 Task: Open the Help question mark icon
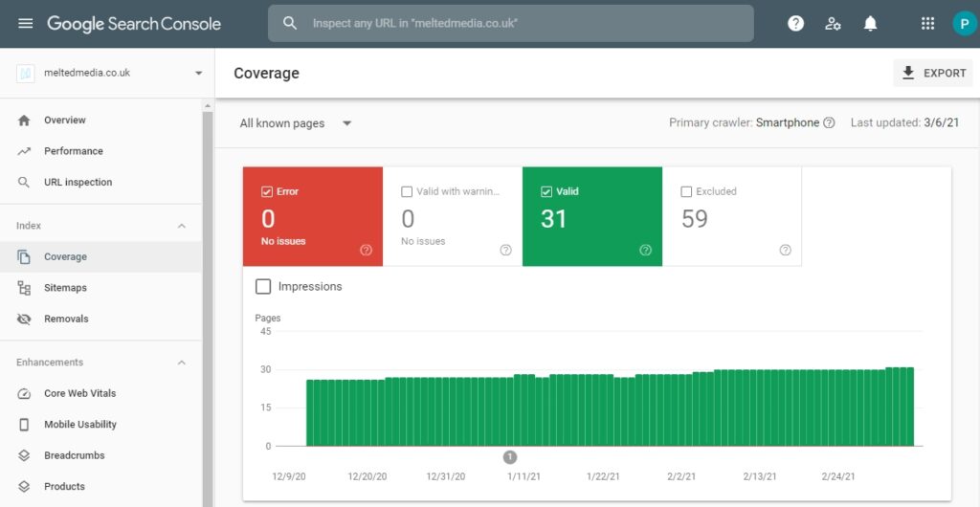(795, 24)
